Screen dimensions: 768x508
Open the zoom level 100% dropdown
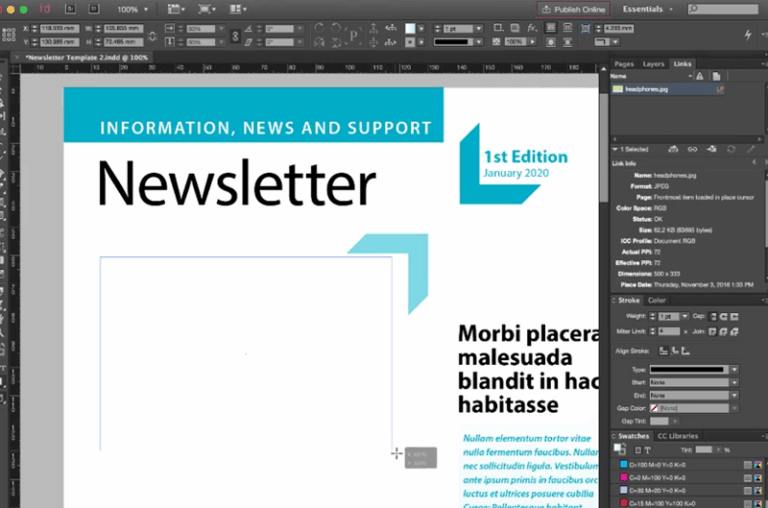(132, 9)
